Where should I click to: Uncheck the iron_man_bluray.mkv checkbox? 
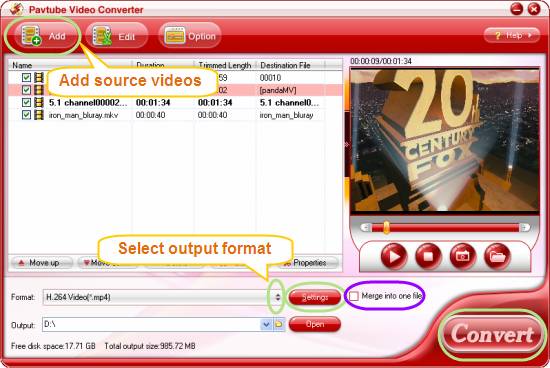coord(26,115)
